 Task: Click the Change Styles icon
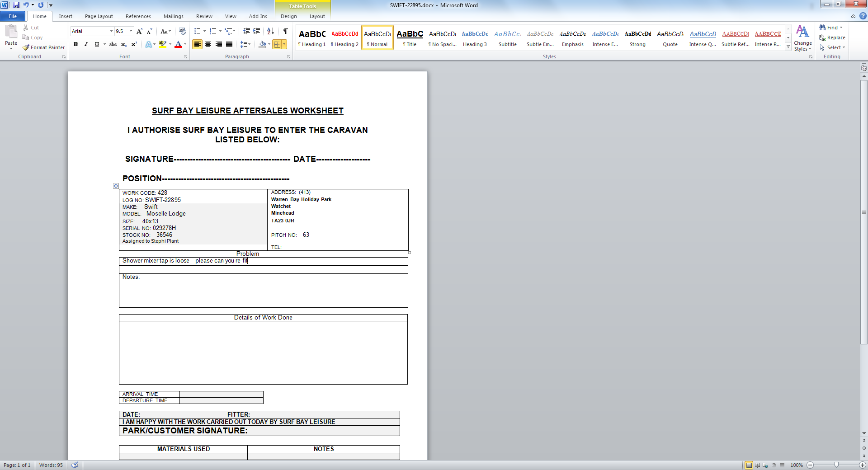802,38
